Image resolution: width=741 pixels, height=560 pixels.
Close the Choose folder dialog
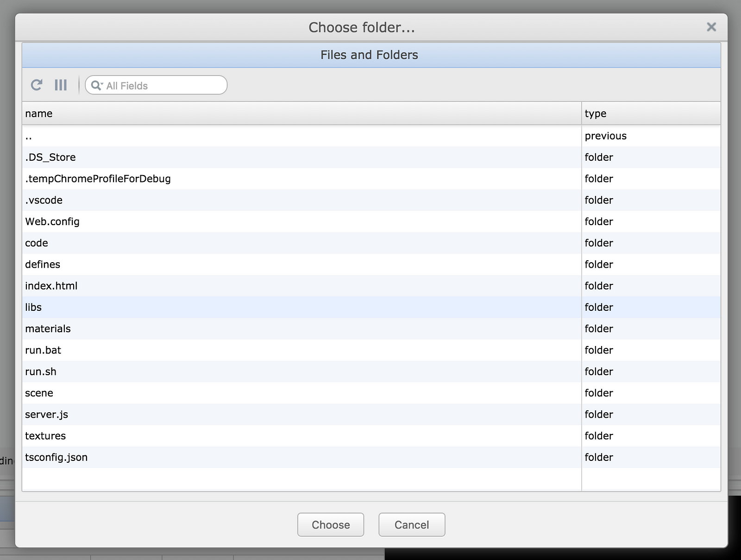point(711,27)
